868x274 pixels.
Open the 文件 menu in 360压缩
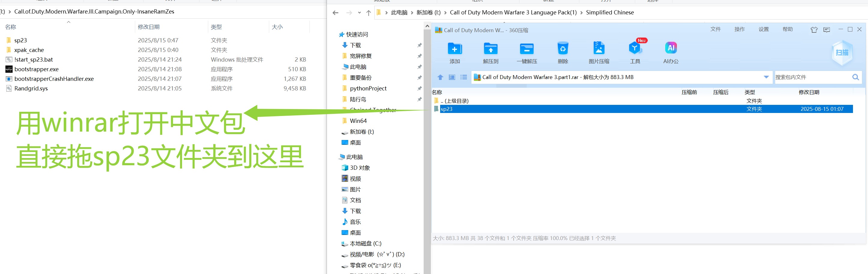click(715, 29)
